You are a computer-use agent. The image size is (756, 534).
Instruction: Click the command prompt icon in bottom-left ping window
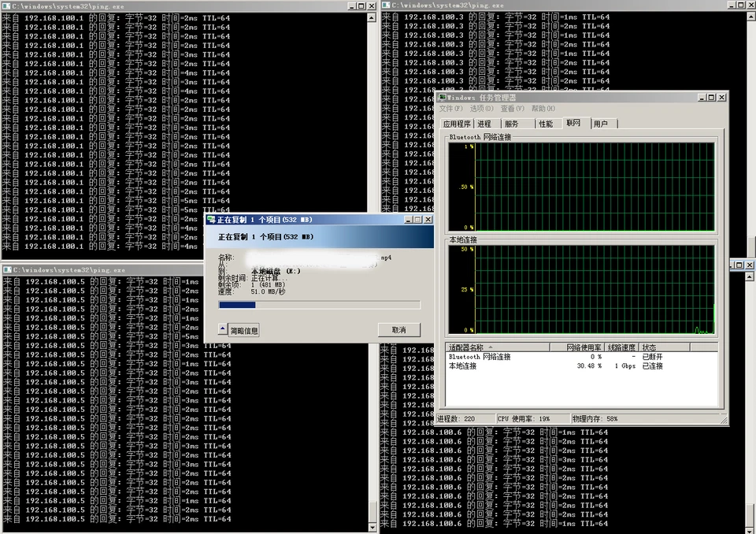[6, 270]
